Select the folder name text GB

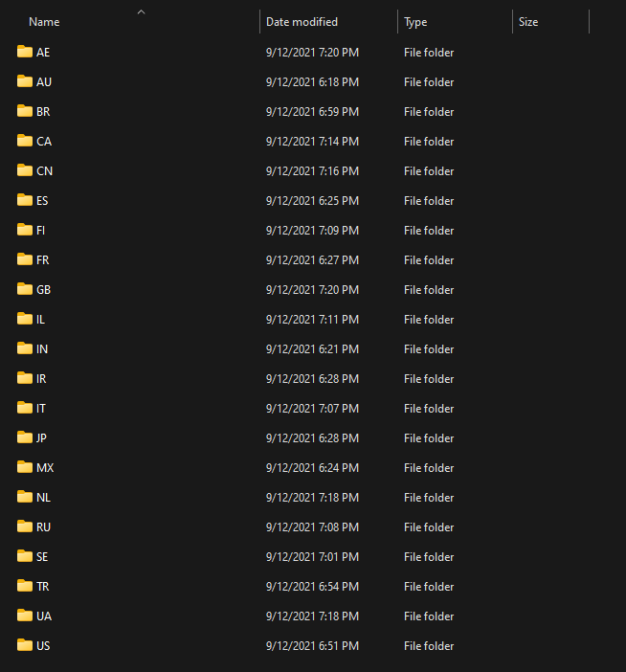click(x=43, y=290)
